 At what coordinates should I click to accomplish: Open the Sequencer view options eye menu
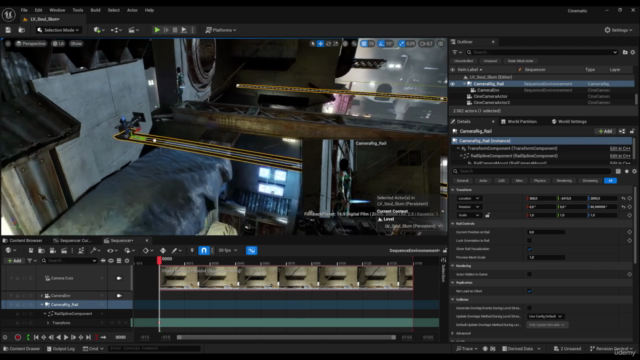[112, 250]
